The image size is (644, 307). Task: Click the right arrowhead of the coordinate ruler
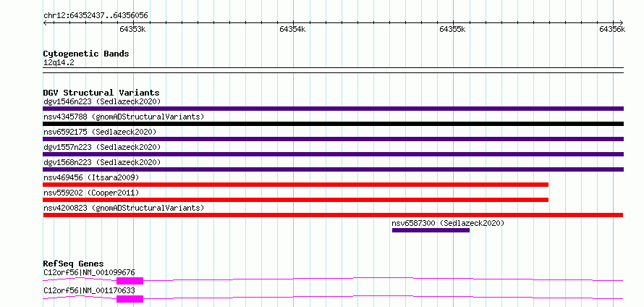pos(621,22)
